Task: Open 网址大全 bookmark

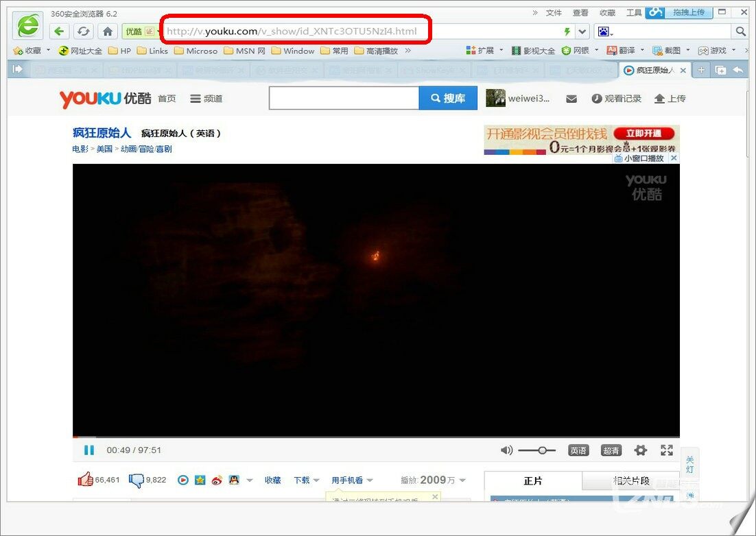Action: pyautogui.click(x=80, y=50)
